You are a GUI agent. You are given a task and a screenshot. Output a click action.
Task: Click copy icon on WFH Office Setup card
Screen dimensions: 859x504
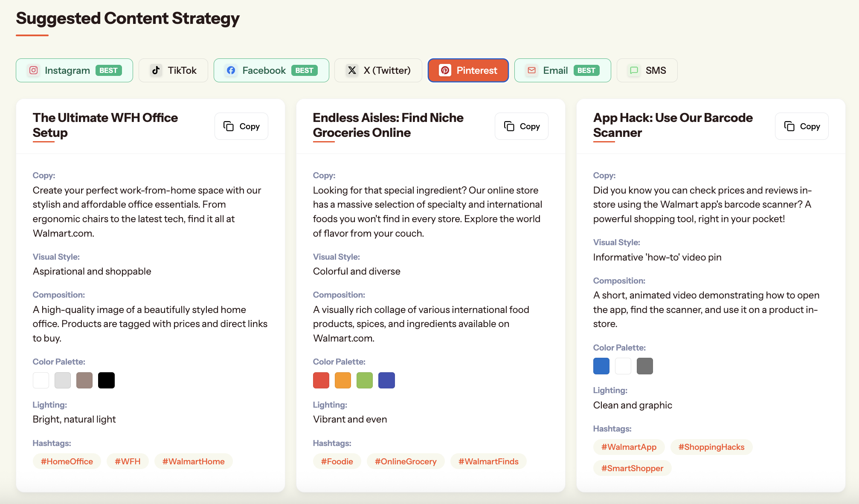pos(229,126)
